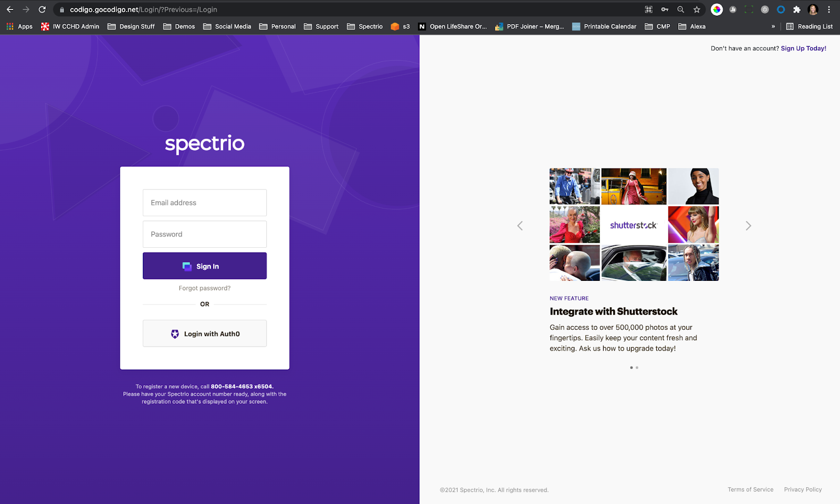Click Login with Auth0 button
Image resolution: width=840 pixels, height=504 pixels.
coord(205,333)
